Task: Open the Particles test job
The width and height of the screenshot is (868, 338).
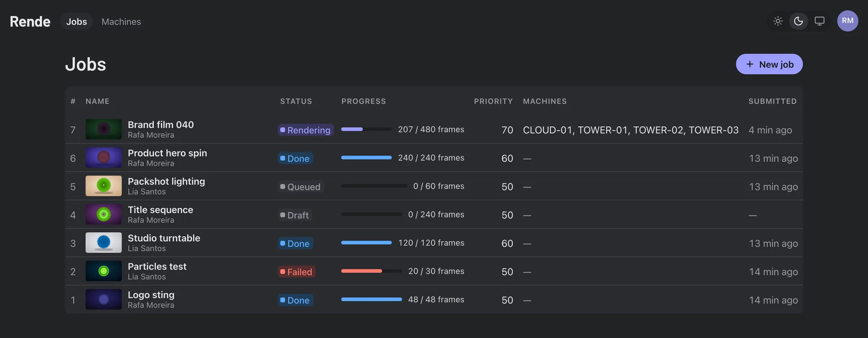Action: (x=157, y=267)
